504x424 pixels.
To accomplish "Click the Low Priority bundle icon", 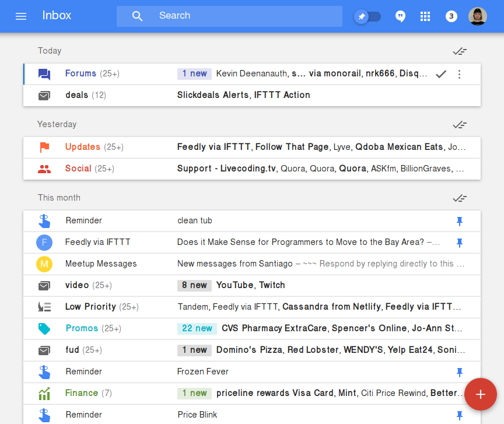I will point(44,307).
